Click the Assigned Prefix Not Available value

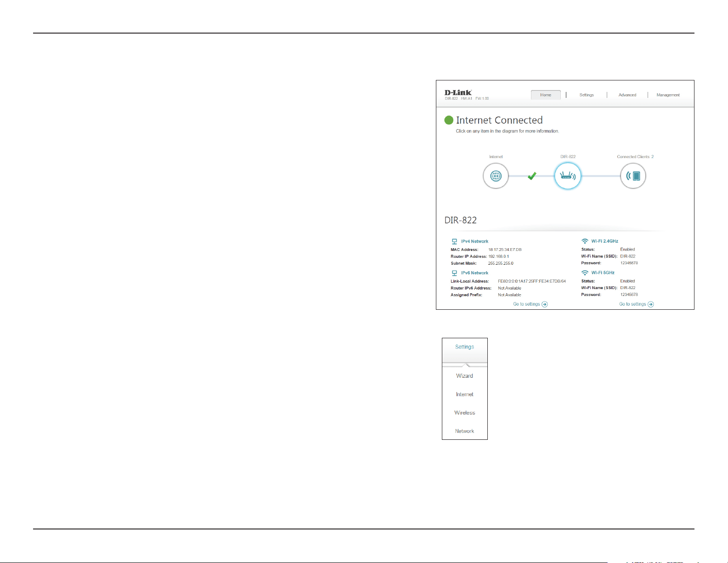(x=509, y=295)
